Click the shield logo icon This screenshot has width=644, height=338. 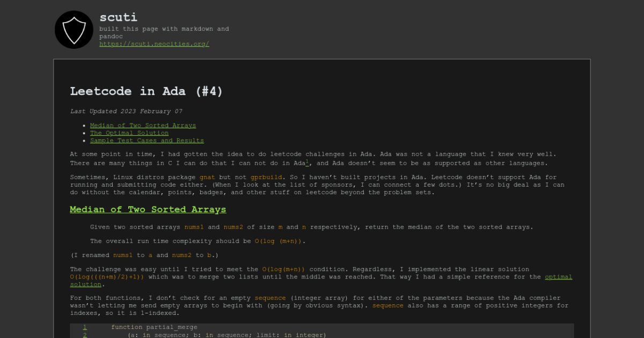pos(74,30)
